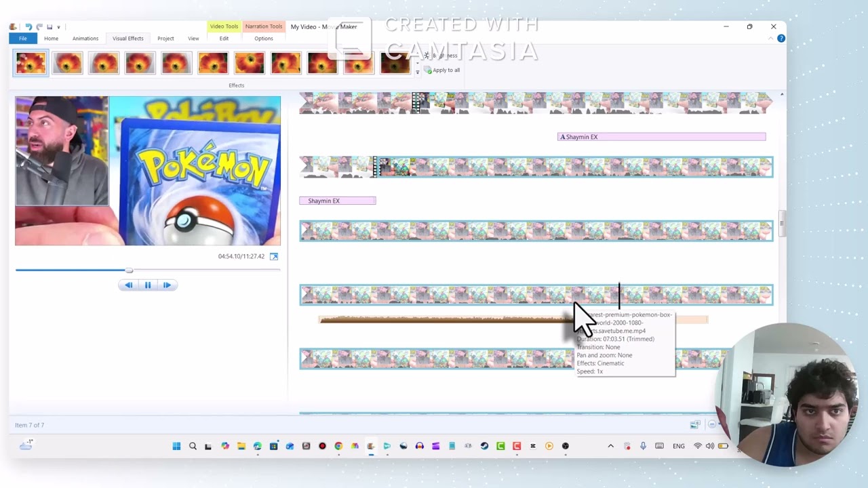Choose the second effect thumbnail in the Effects gallery
The image size is (868, 488).
[68, 63]
